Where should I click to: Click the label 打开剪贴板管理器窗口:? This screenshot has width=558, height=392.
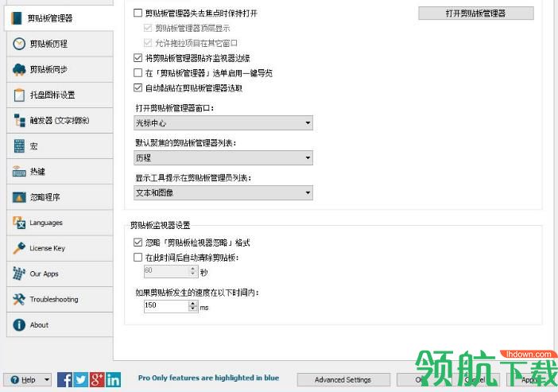tap(175, 108)
